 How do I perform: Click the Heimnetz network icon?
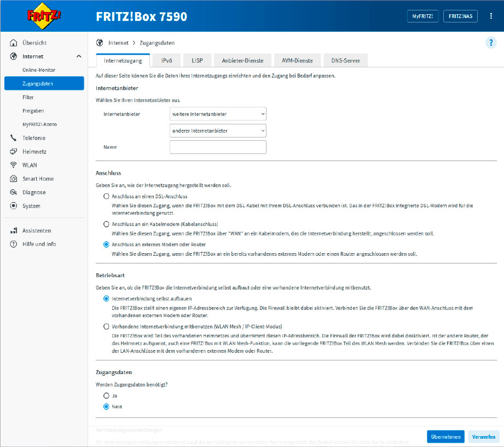click(x=14, y=152)
